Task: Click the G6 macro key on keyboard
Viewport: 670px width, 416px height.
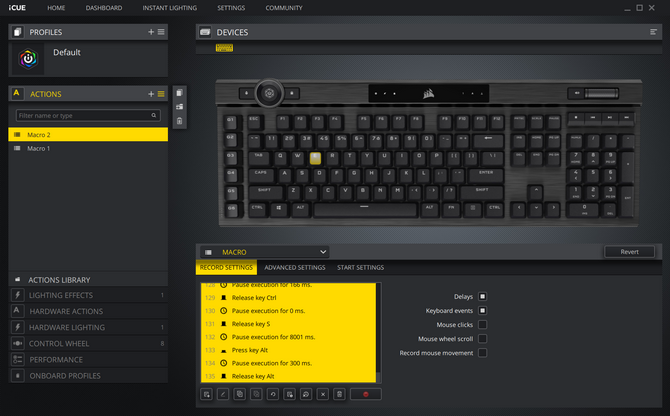Action: [x=231, y=210]
